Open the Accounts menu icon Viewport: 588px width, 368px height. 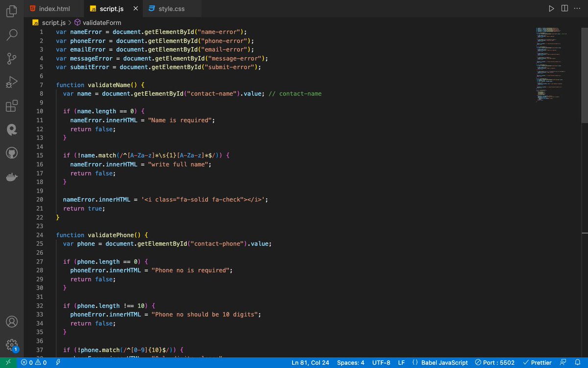point(12,322)
